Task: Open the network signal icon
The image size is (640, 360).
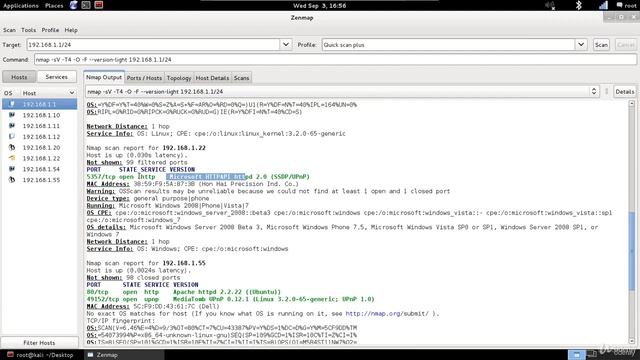Action: [x=603, y=5]
